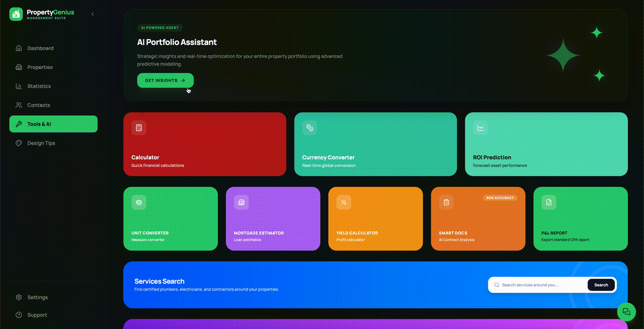Click the PropertyGenius house logo icon
The height and width of the screenshot is (329, 644).
(x=16, y=14)
